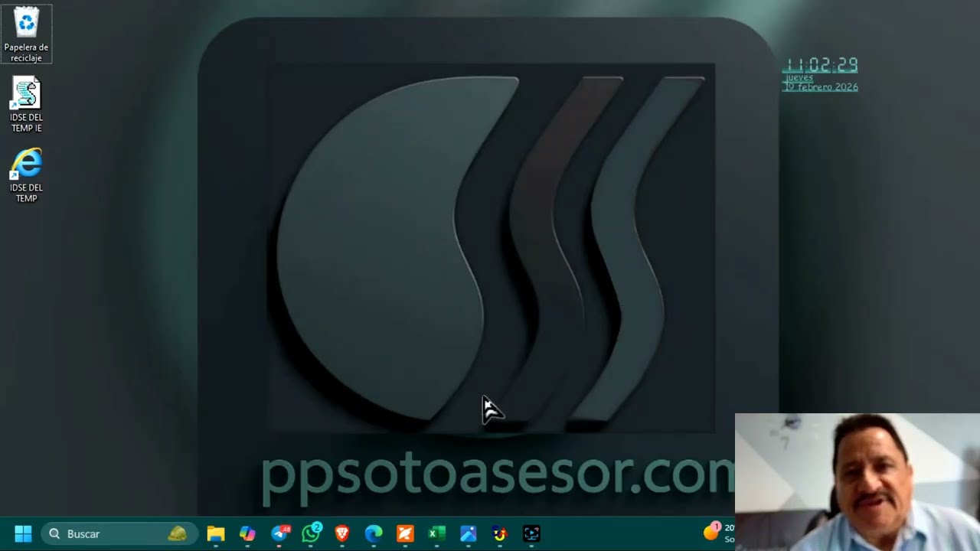Viewport: 980px width, 551px height.
Task: Open the black screen recorder taskbar icon
Action: point(531,533)
